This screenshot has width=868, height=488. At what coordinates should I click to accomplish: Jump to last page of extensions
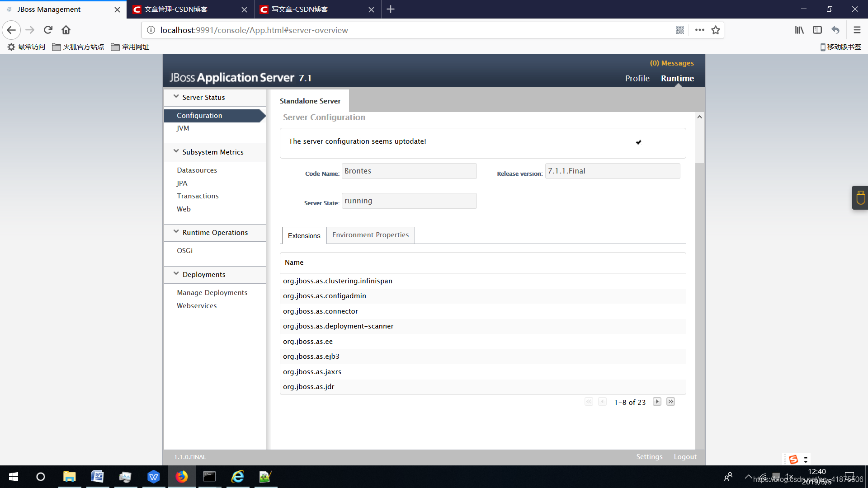click(x=670, y=402)
